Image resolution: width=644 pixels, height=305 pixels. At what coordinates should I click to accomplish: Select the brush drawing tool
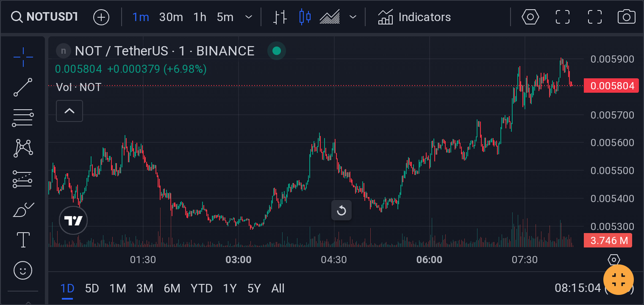[23, 209]
